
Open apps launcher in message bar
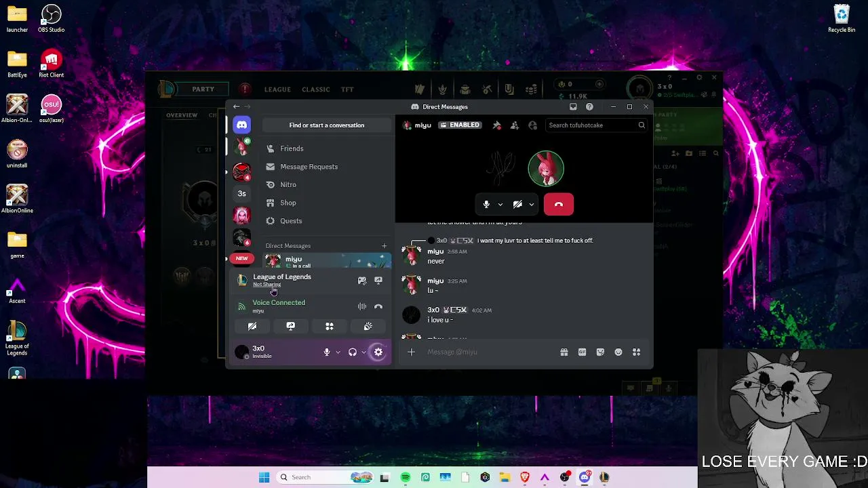point(636,352)
